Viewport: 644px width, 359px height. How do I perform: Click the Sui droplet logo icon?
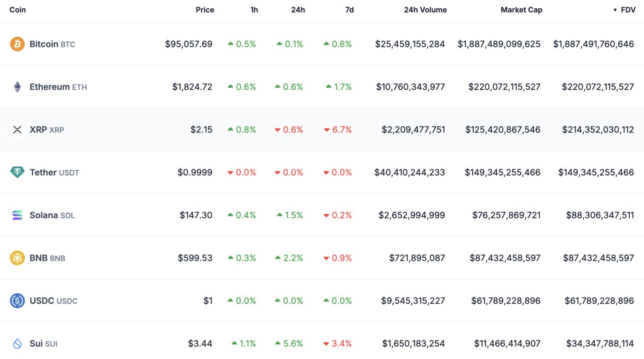pos(17,343)
